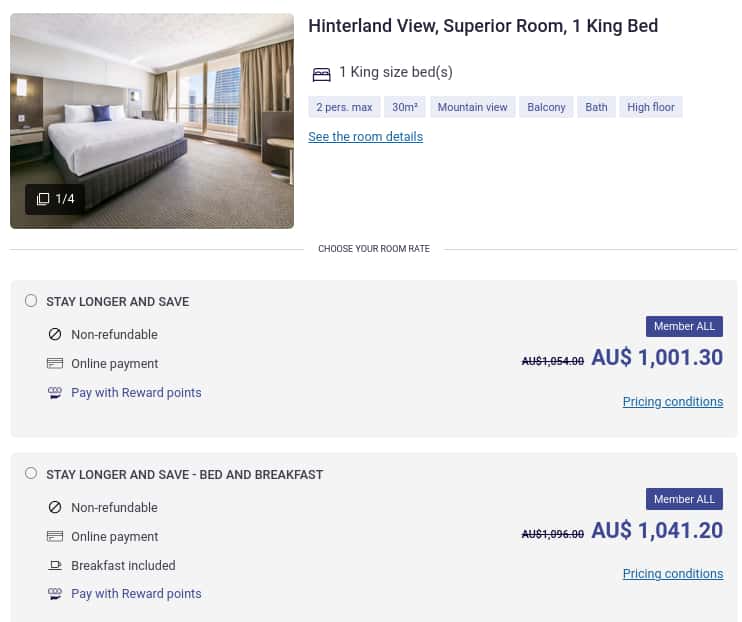Click the photo gallery icon on room image
This screenshot has height=622, width=742.
(43, 199)
